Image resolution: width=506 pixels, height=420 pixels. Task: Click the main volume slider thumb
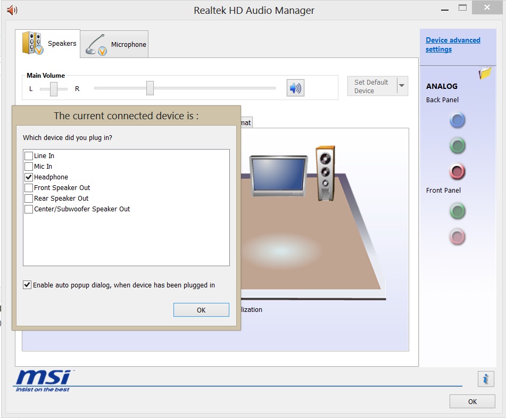point(150,88)
